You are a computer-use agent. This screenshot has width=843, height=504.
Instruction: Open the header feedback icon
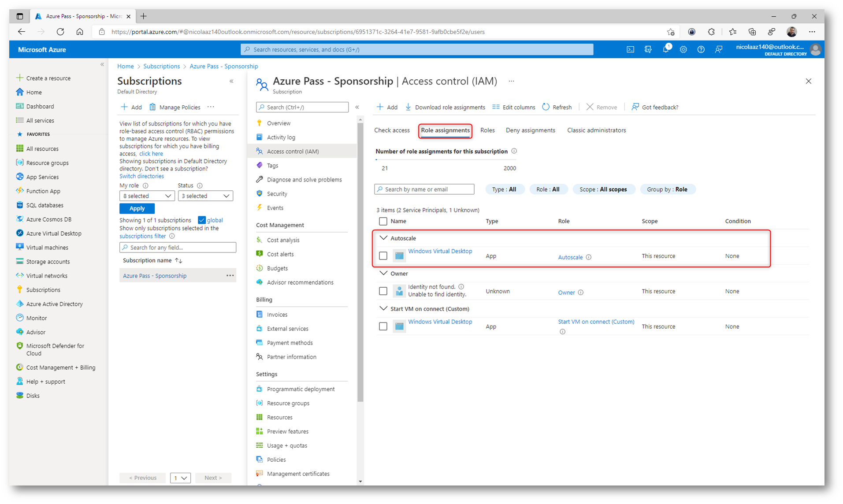pos(719,49)
